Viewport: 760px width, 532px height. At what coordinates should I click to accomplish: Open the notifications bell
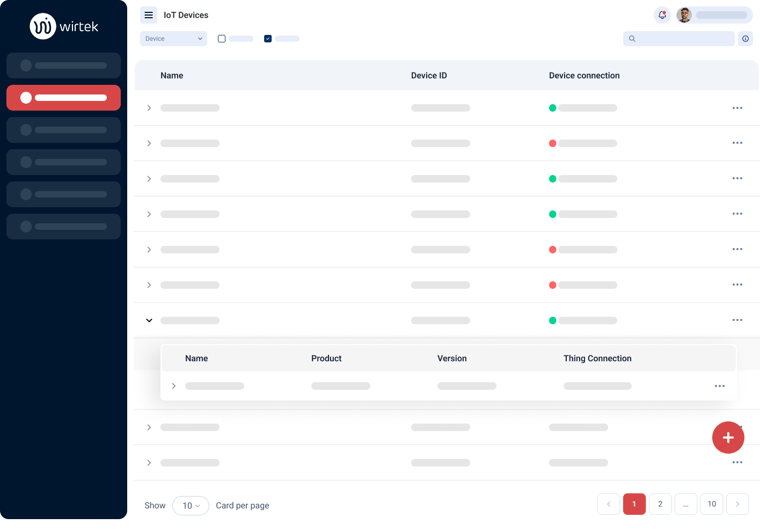tap(662, 15)
